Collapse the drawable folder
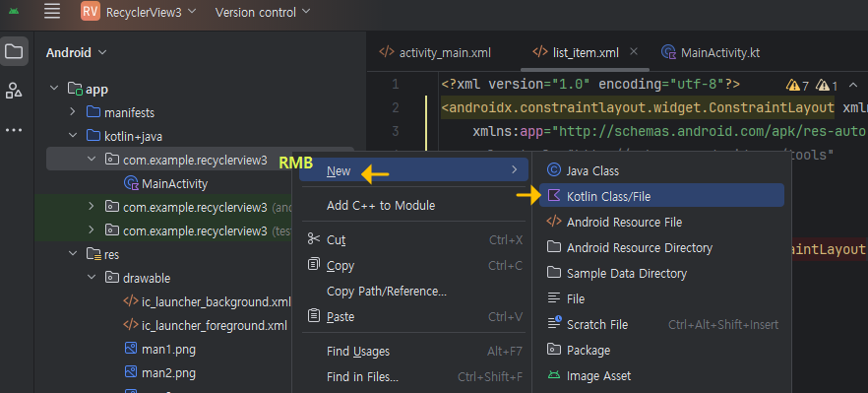This screenshot has height=393, width=868. click(x=92, y=278)
